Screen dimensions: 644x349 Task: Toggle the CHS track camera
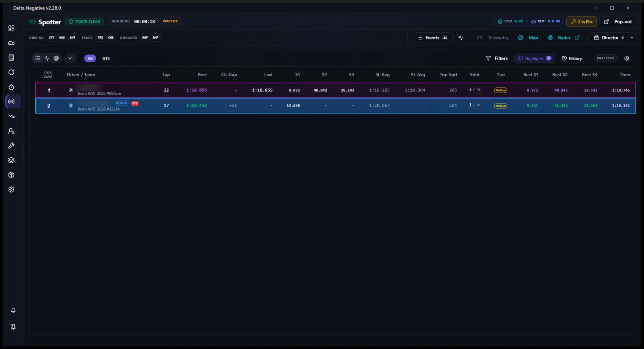[111, 37]
